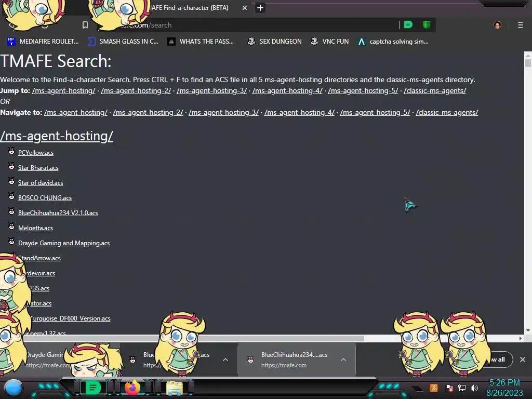
Task: Click scroll-down arrow of vertical scrollbar
Action: pyautogui.click(x=528, y=330)
